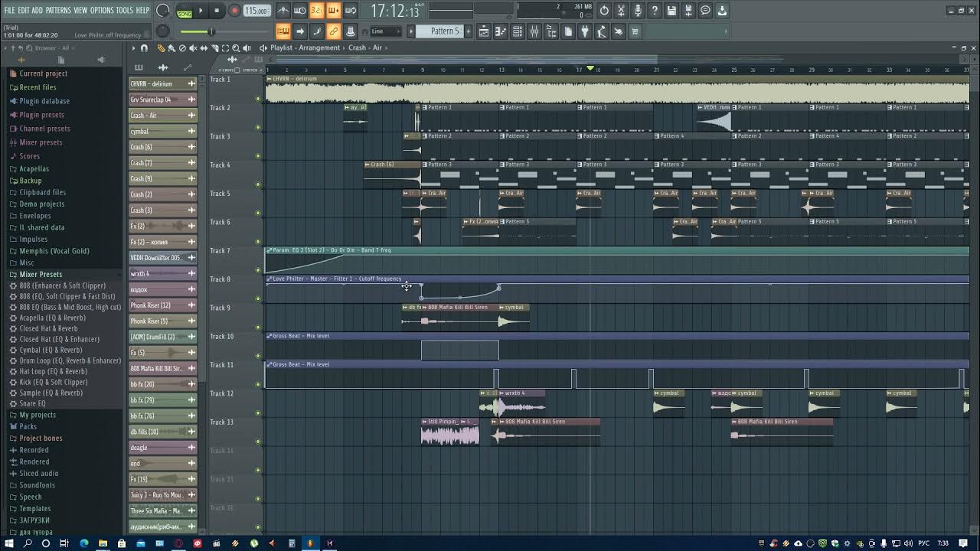Open the Channel rack from toolbar
Viewport: 980px width, 551px height.
518,31
